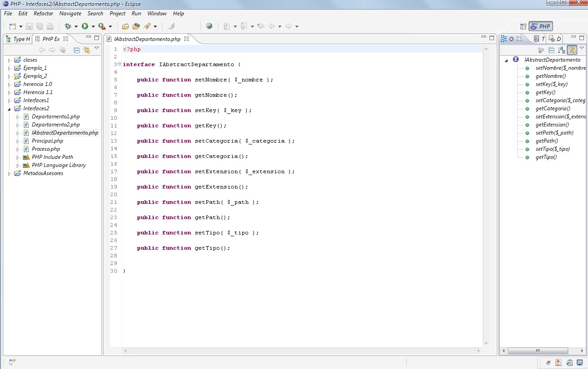
Task: Click the Print icon
Action: tap(49, 26)
